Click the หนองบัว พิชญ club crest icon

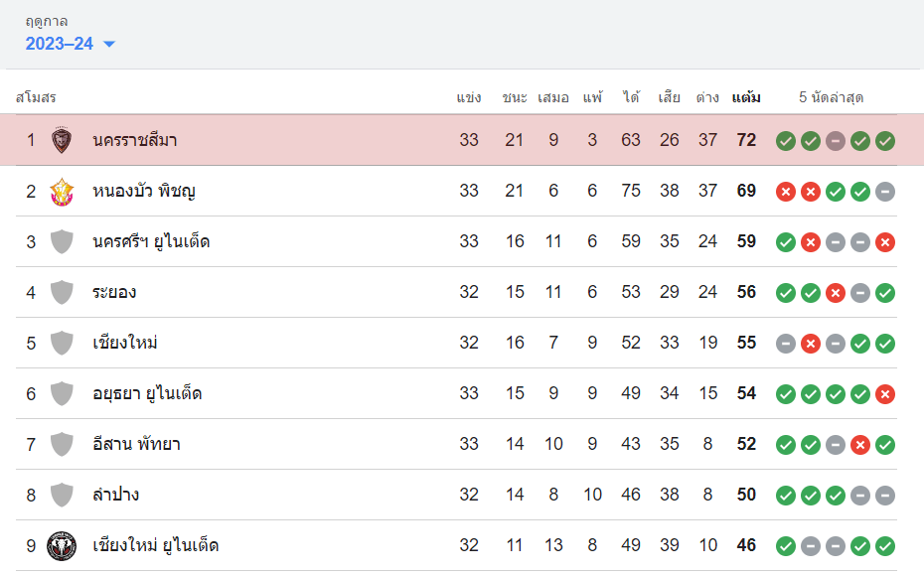point(62,191)
